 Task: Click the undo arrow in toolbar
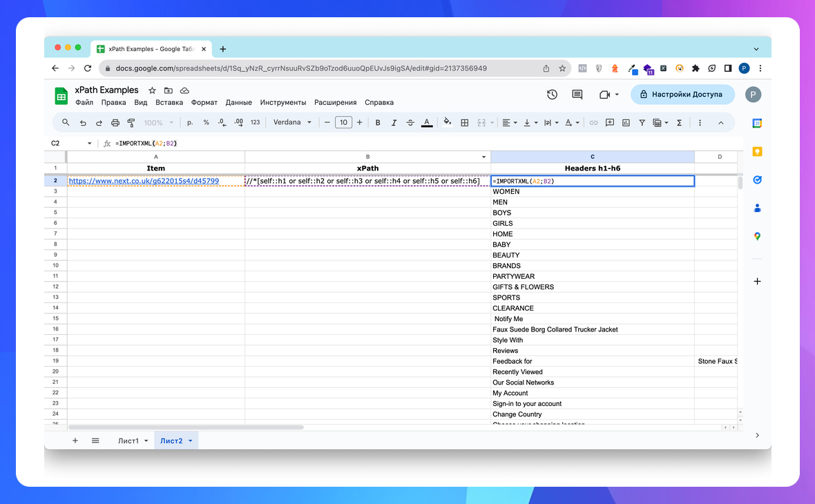click(83, 123)
